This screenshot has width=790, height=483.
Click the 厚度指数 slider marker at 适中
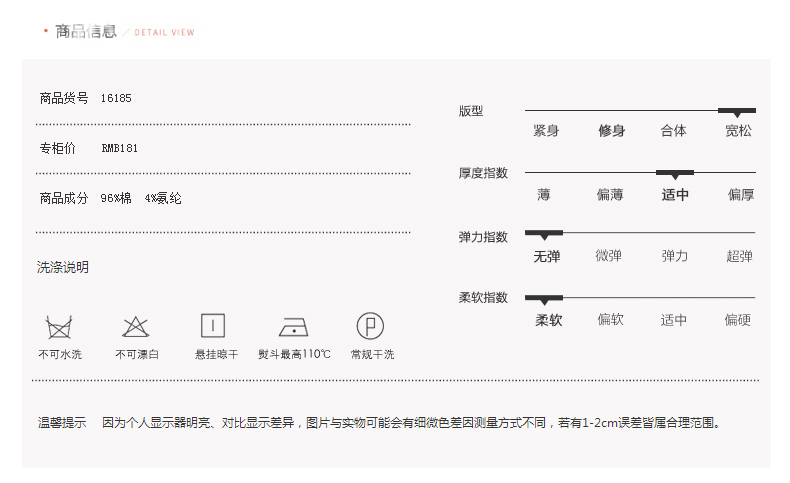[x=675, y=174]
